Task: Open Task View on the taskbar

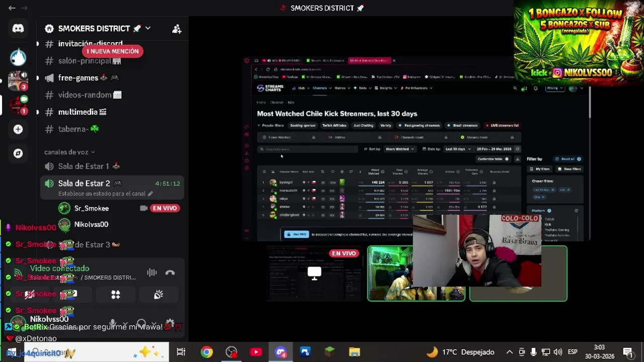Action: 181,352
